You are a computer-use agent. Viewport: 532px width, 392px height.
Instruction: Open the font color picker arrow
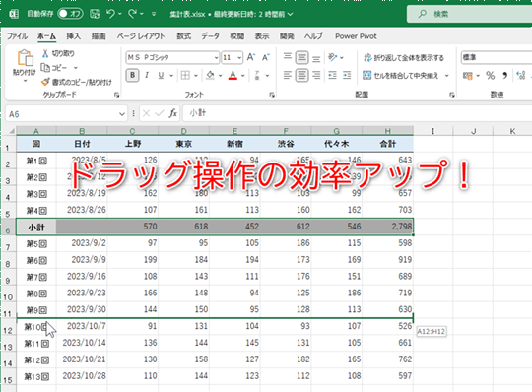coord(243,76)
